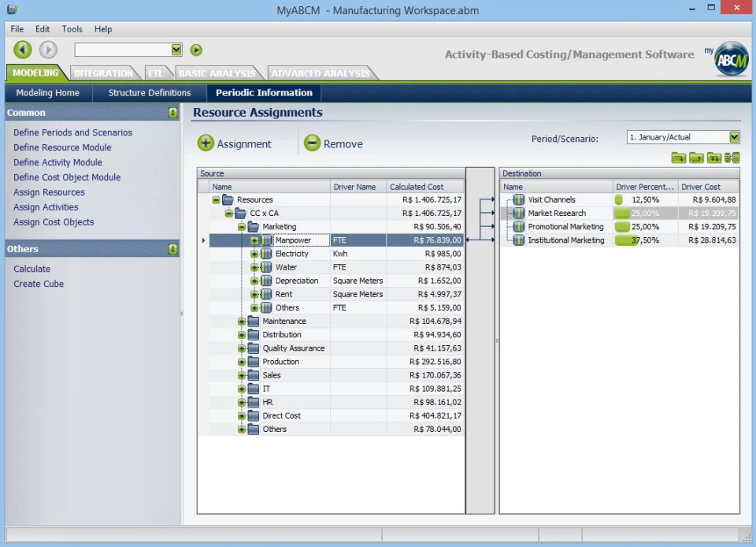Expand the HR folder node
756x547 pixels.
(242, 402)
